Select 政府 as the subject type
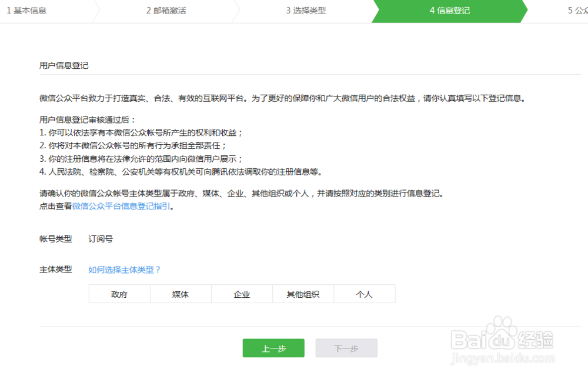The height and width of the screenshot is (379, 588). pos(119,294)
